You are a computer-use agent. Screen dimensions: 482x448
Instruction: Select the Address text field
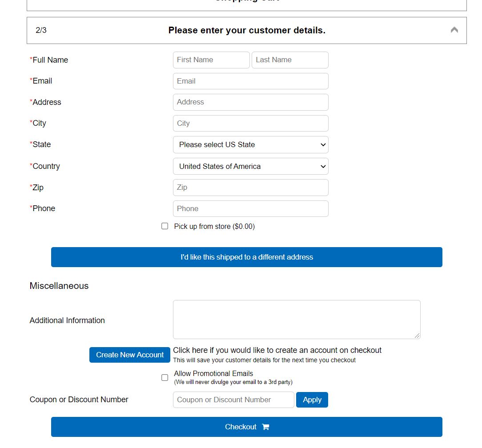[250, 102]
